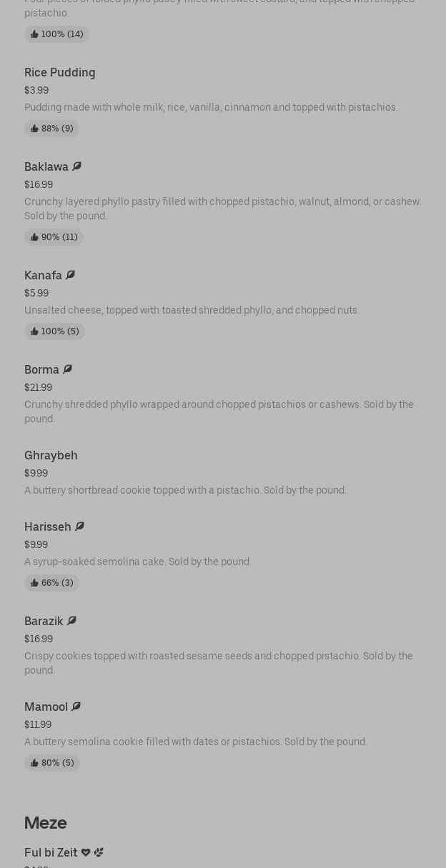The image size is (446, 868).
Task: Click the leaf icon beside Borma
Action: (x=67, y=369)
